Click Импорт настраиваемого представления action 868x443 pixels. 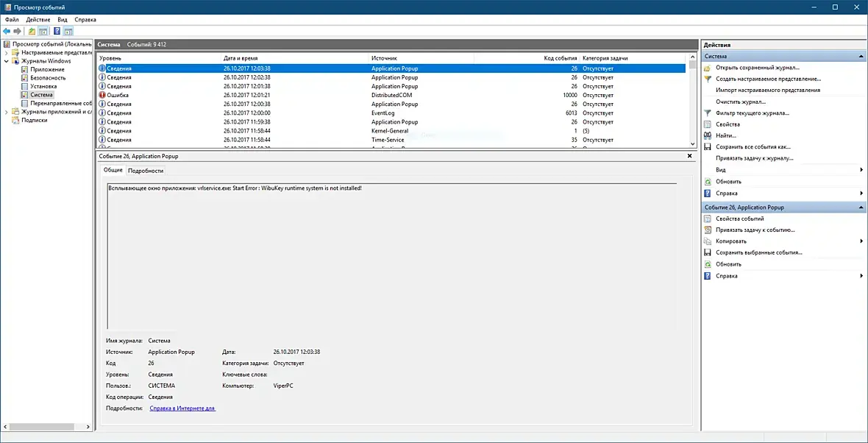(x=768, y=91)
